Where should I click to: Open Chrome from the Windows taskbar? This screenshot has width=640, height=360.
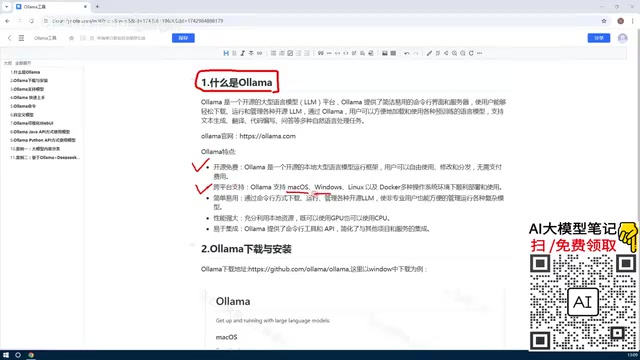pos(31,355)
